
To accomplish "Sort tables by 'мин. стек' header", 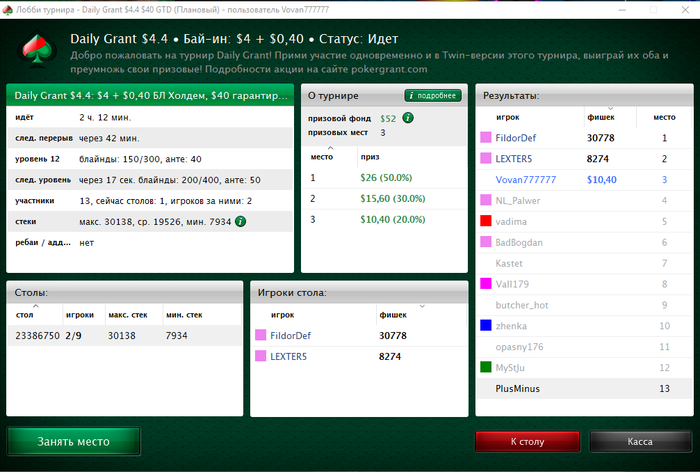I will click(202, 315).
